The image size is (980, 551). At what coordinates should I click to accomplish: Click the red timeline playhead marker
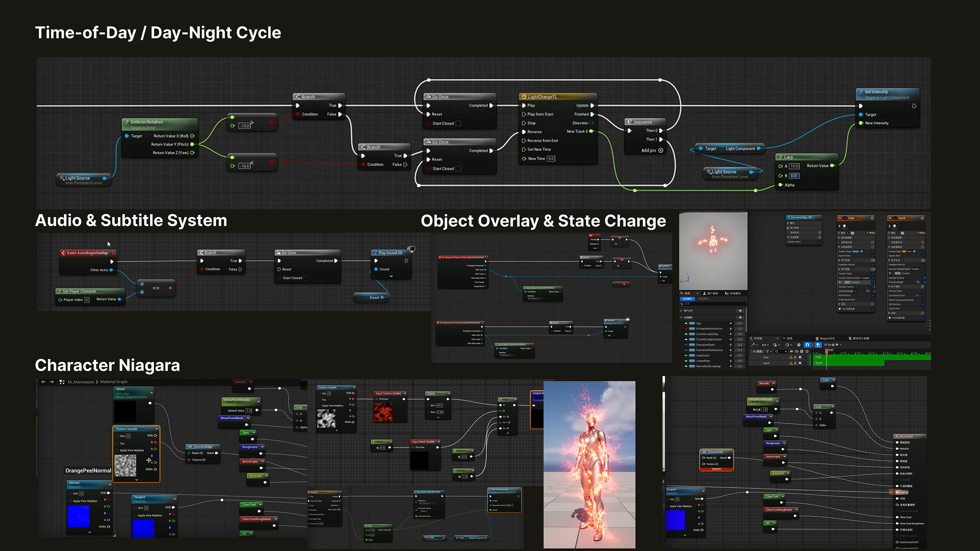tap(827, 351)
